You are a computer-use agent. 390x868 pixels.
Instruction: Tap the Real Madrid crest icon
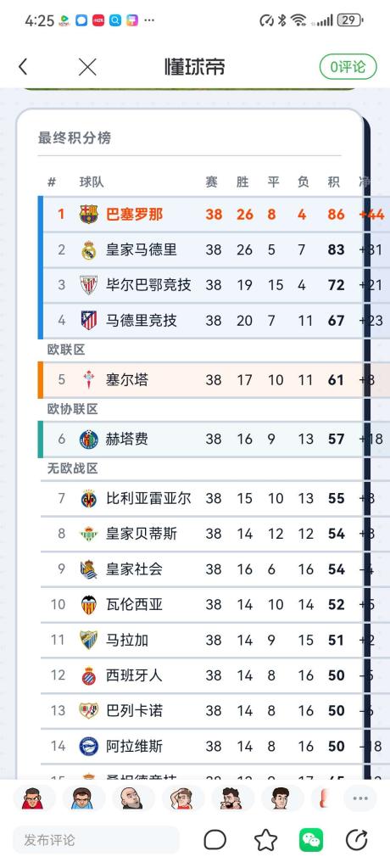pos(89,249)
